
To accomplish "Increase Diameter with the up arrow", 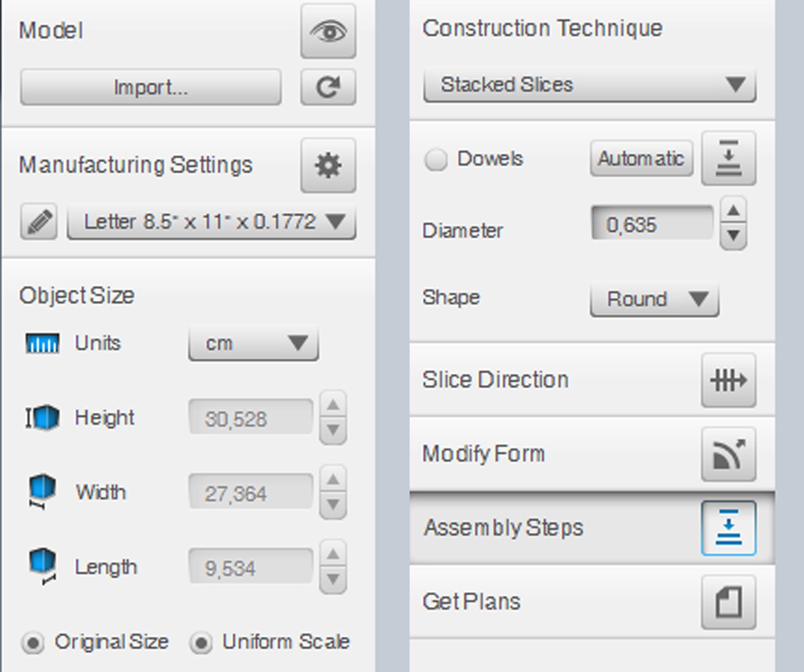I will (734, 211).
